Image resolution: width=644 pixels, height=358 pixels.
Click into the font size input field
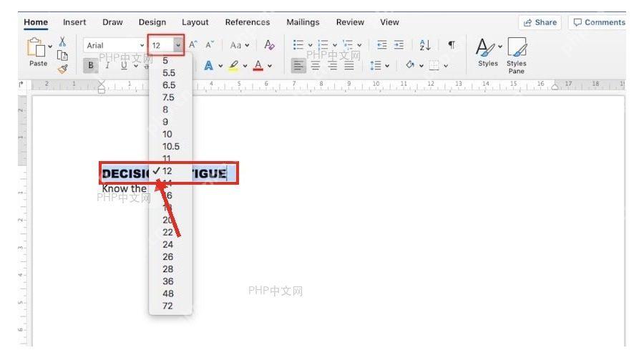click(x=162, y=45)
